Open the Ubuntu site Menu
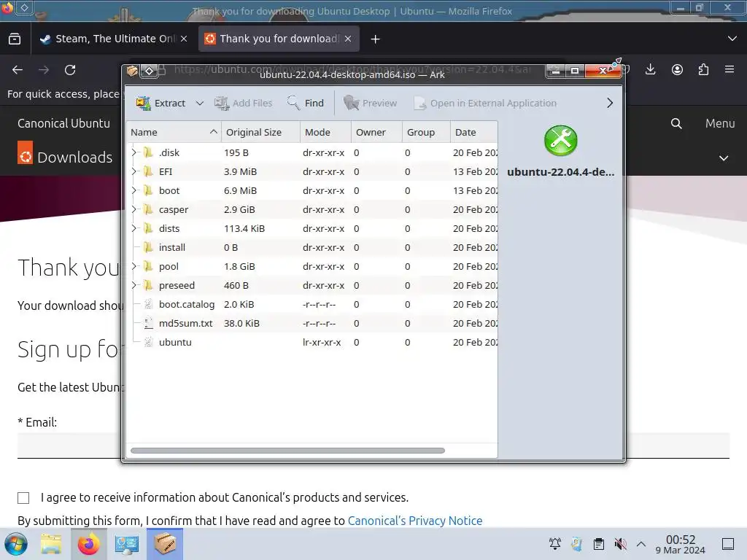This screenshot has width=747, height=560. pos(720,124)
